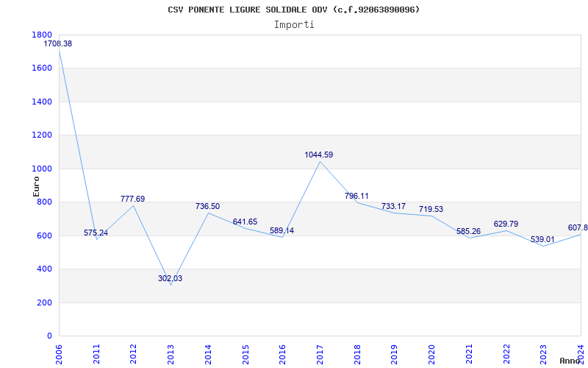The image size is (588, 368).
Task: Click the 2019 x-axis year label
Action: [x=394, y=354]
